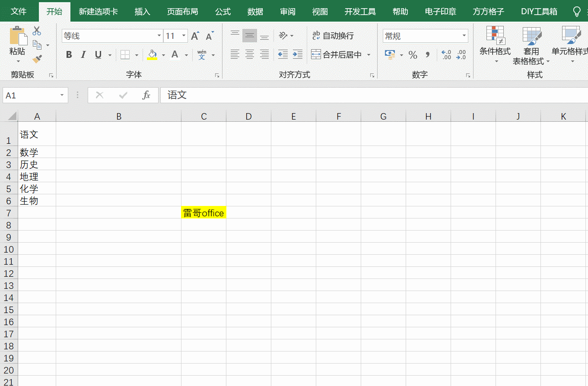Toggle italic formatting
588x386 pixels.
coord(83,55)
